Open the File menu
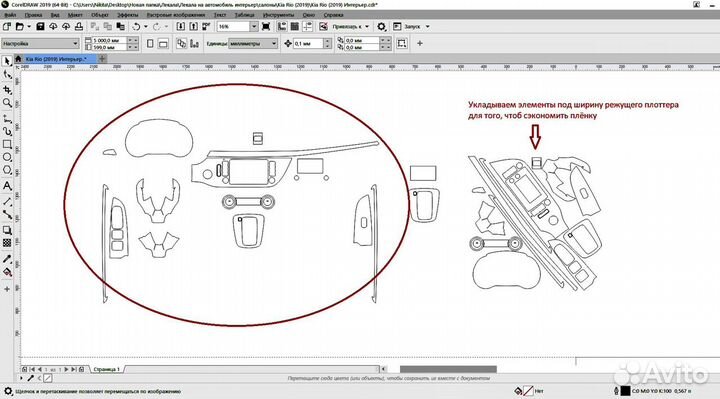Screen dimensions: 720x399 point(10,15)
